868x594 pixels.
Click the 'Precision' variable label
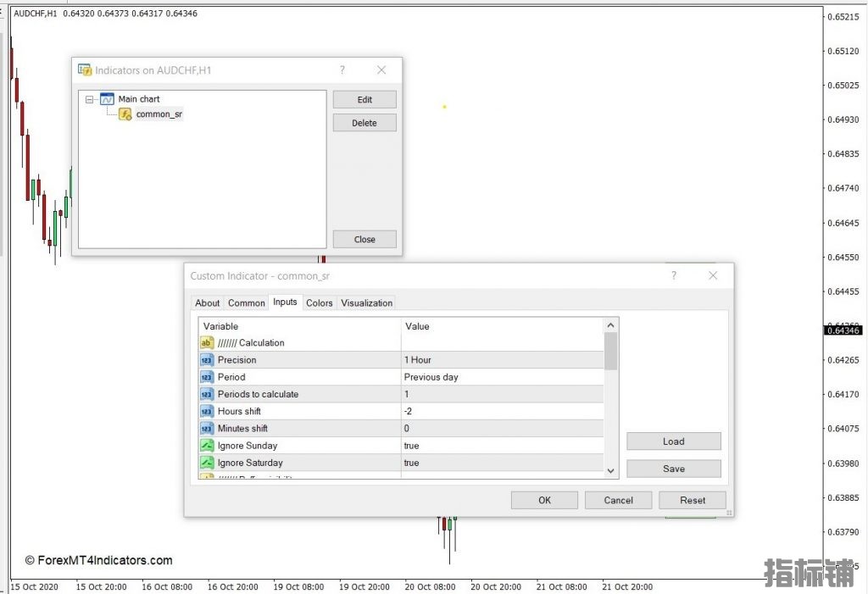[x=237, y=360]
